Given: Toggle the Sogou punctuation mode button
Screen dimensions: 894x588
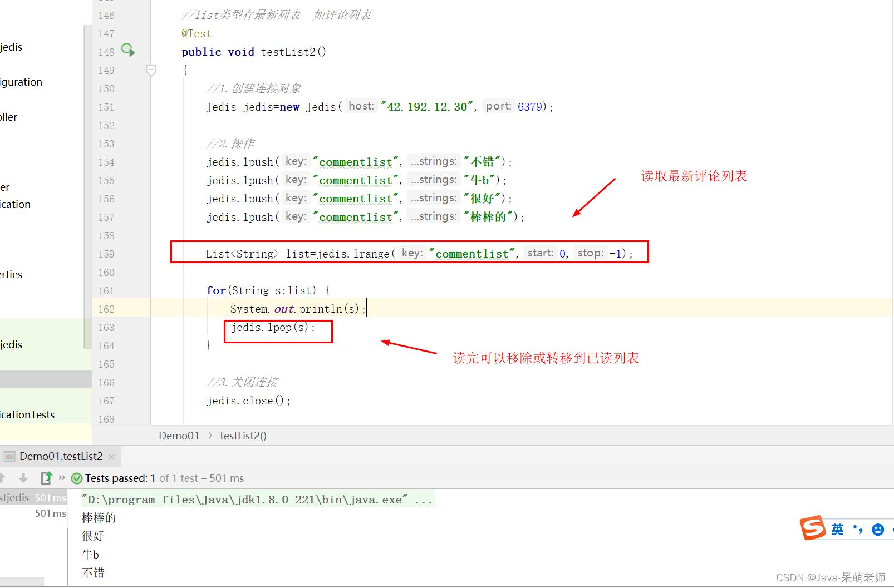Looking at the screenshot, I should coord(858,530).
